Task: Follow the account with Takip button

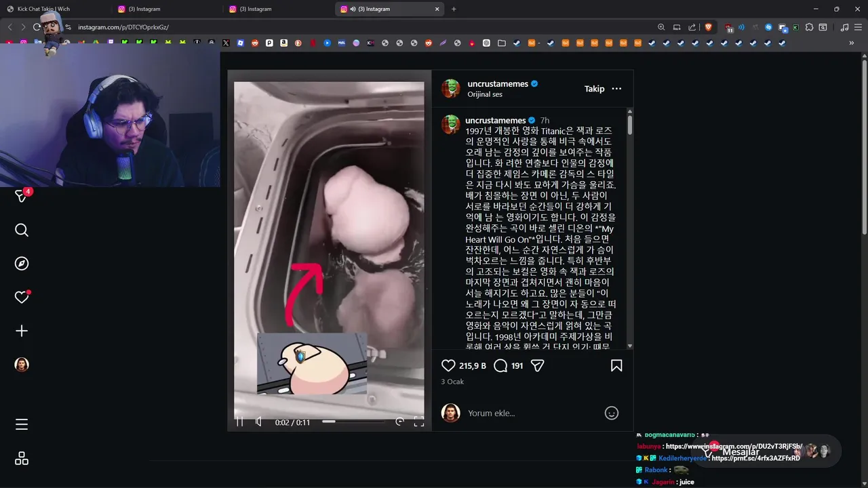Action: (x=595, y=89)
